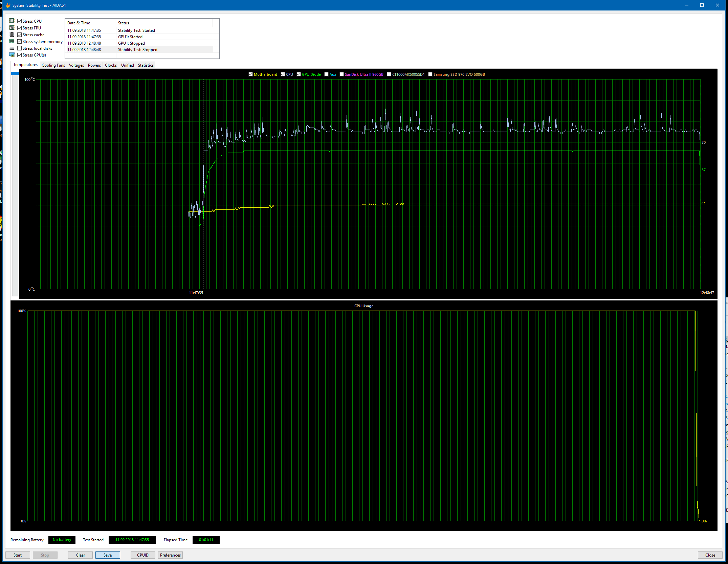Switch to the Statistics tab

(x=145, y=65)
